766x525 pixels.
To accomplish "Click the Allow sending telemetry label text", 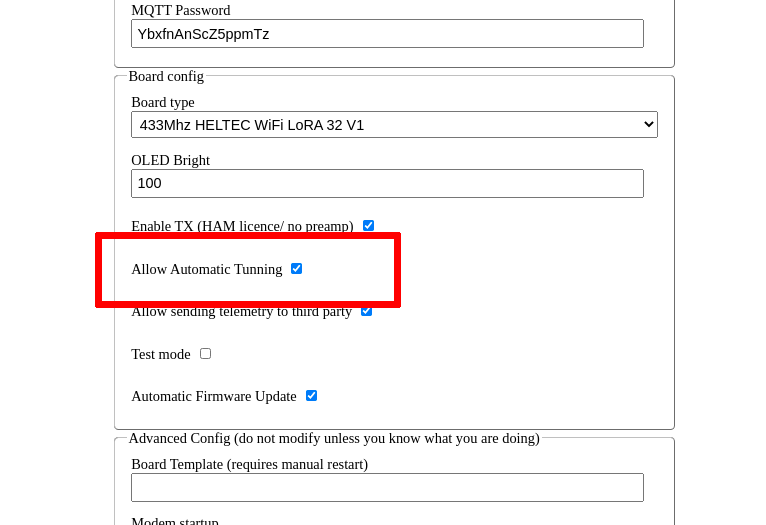I will click(x=241, y=312).
